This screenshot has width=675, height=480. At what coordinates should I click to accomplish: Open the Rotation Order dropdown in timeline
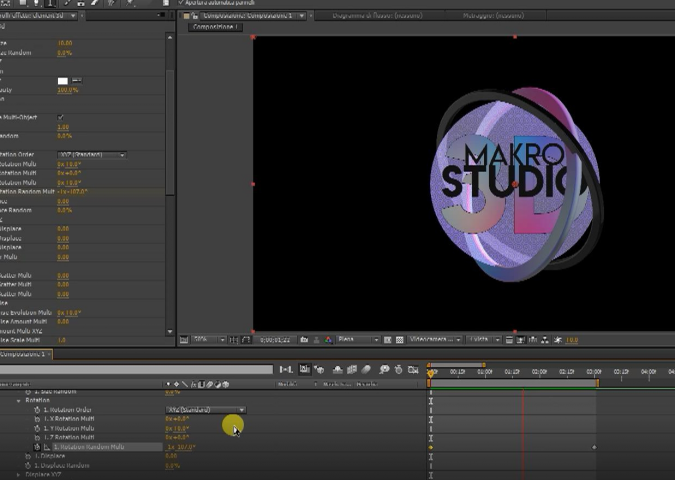point(206,410)
